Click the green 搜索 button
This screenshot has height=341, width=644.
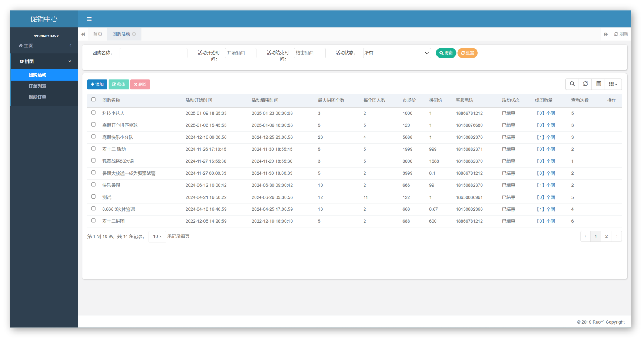click(x=446, y=53)
